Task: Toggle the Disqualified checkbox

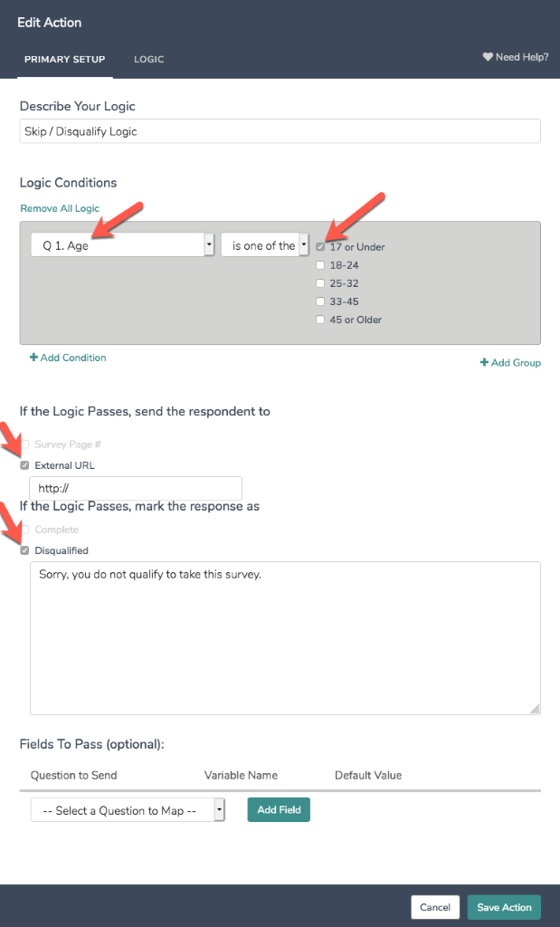Action: point(25,550)
